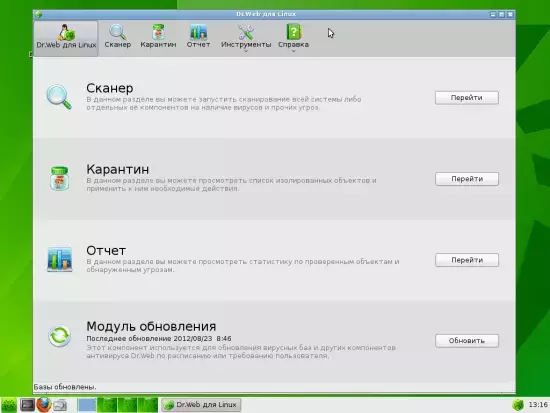Click Перейти button in the Отчет row
This screenshot has width=550, height=413.
[467, 260]
